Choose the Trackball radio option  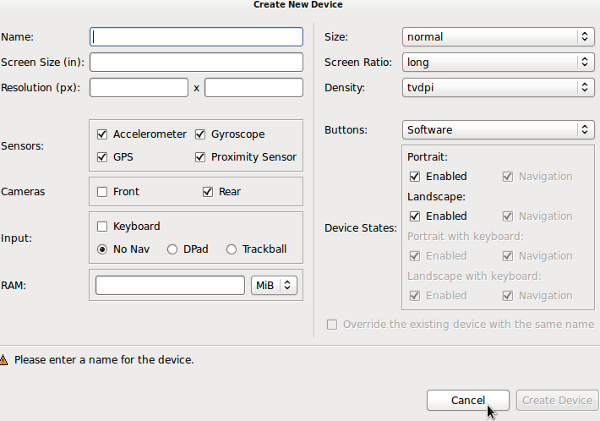click(x=232, y=249)
